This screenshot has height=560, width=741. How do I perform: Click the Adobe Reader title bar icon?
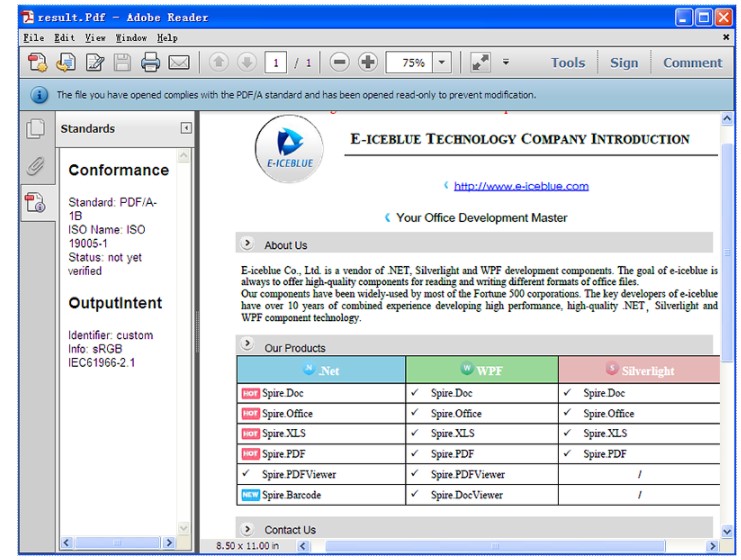[28, 17]
